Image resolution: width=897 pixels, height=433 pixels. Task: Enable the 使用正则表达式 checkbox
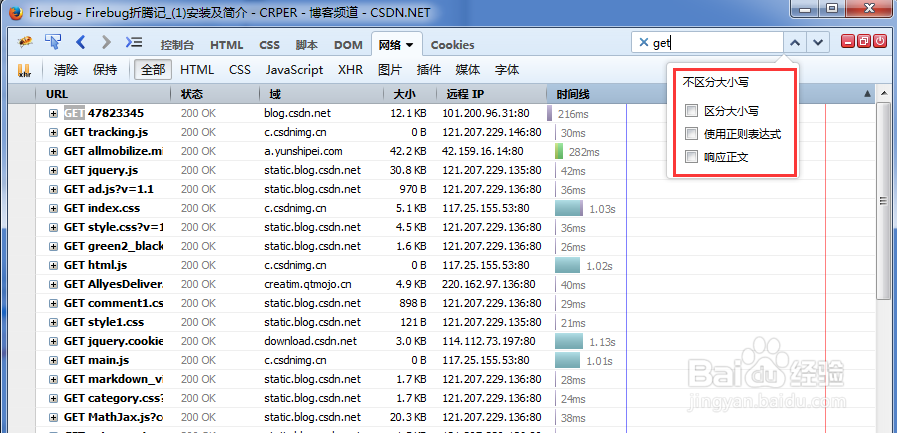(692, 134)
